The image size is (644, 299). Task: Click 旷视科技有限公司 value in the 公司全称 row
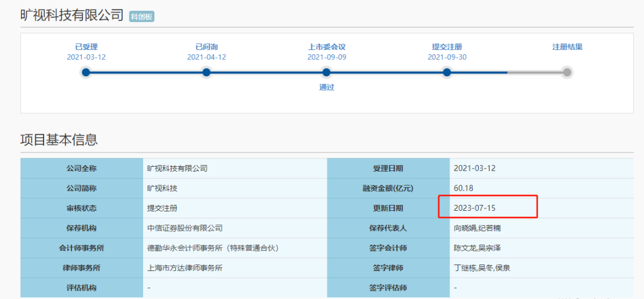tap(177, 168)
